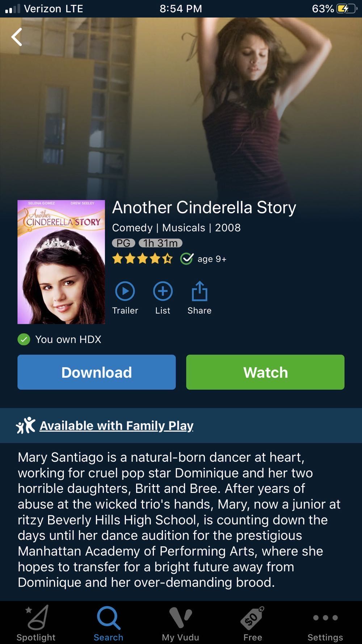Go back using the top-left chevron
This screenshot has height=644, width=362.
click(17, 37)
